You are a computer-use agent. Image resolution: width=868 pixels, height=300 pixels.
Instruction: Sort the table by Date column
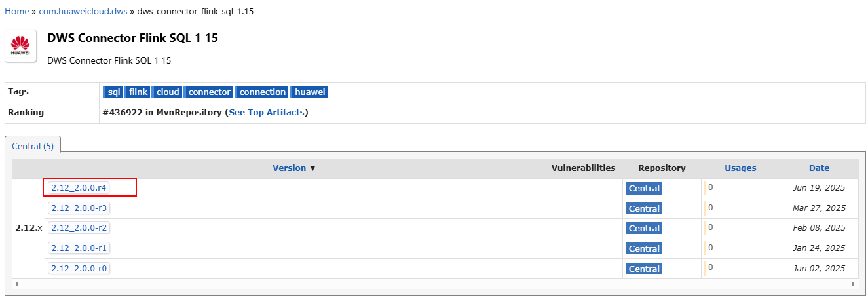(x=819, y=168)
